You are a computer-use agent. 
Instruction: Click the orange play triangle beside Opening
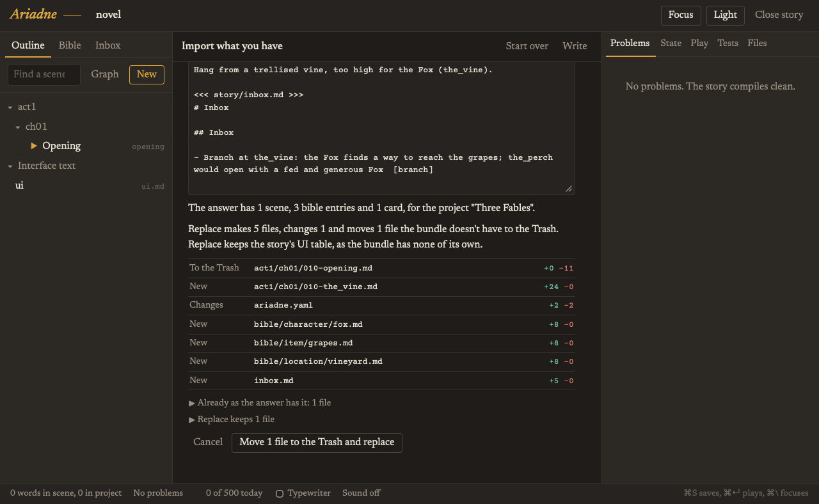(x=34, y=146)
